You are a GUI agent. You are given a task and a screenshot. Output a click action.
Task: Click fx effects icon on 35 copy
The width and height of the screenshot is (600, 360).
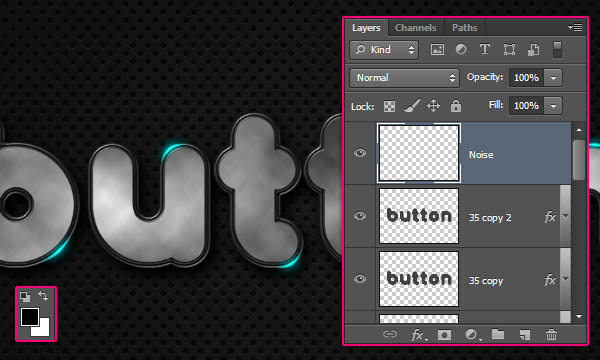(550, 280)
